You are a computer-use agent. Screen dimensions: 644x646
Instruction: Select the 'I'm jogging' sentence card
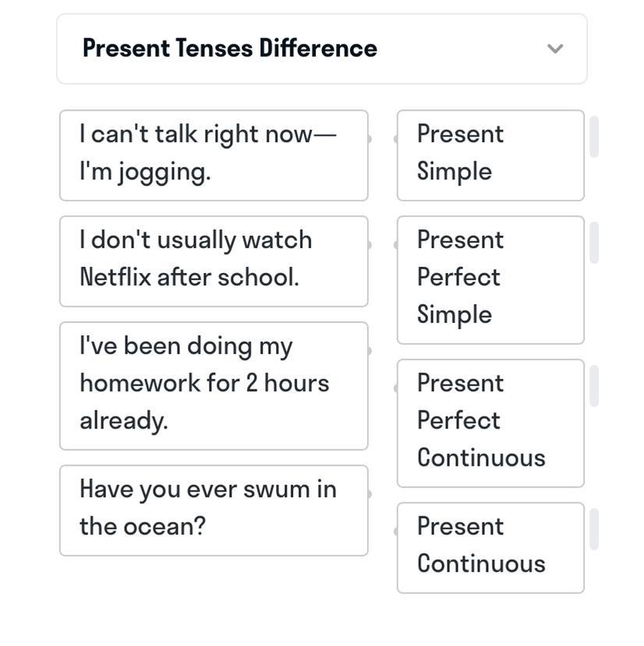213,155
